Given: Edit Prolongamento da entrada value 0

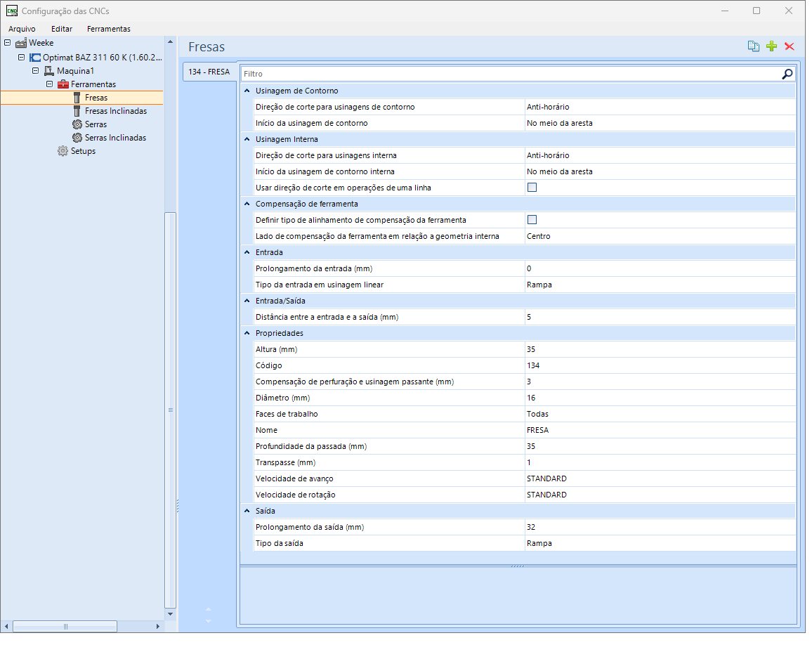Looking at the screenshot, I should tap(660, 269).
